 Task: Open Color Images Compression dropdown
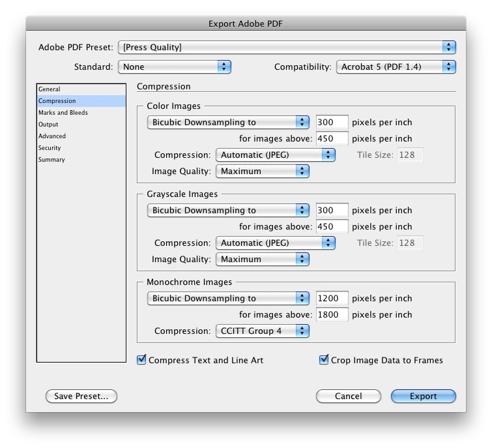276,155
